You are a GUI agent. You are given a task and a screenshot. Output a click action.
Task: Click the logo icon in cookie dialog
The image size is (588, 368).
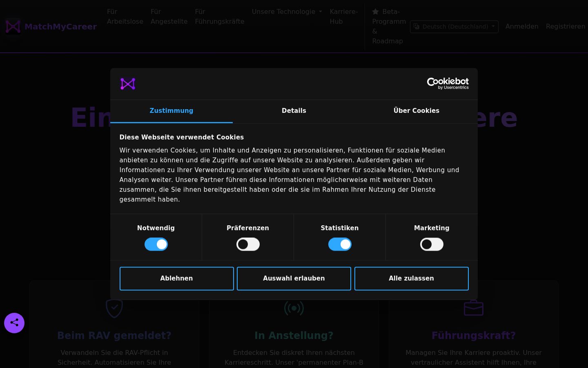[128, 84]
